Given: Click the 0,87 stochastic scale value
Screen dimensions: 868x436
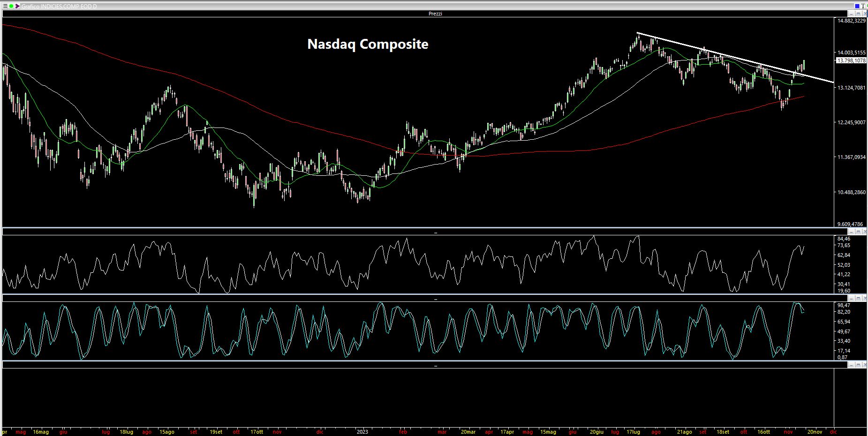Looking at the screenshot, I should coord(843,357).
